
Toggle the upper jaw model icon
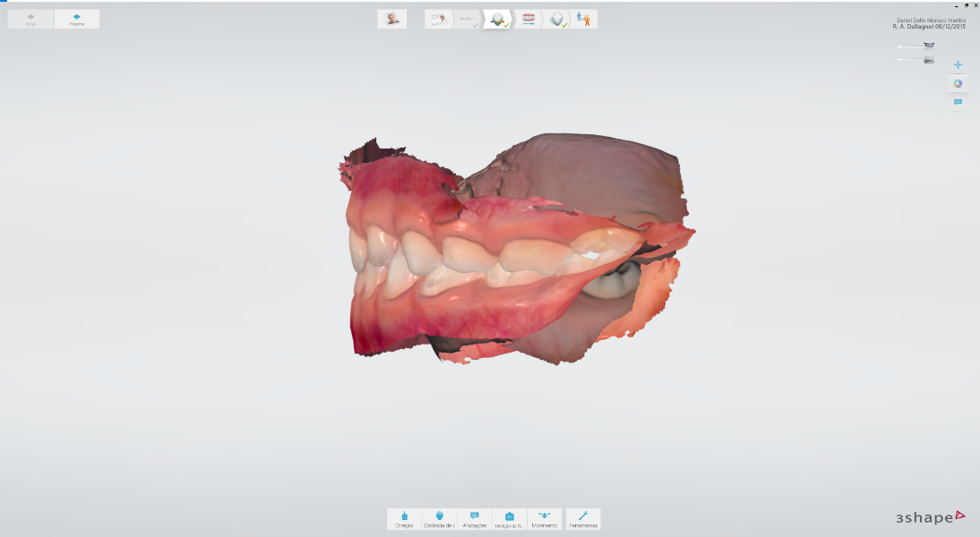click(x=929, y=45)
